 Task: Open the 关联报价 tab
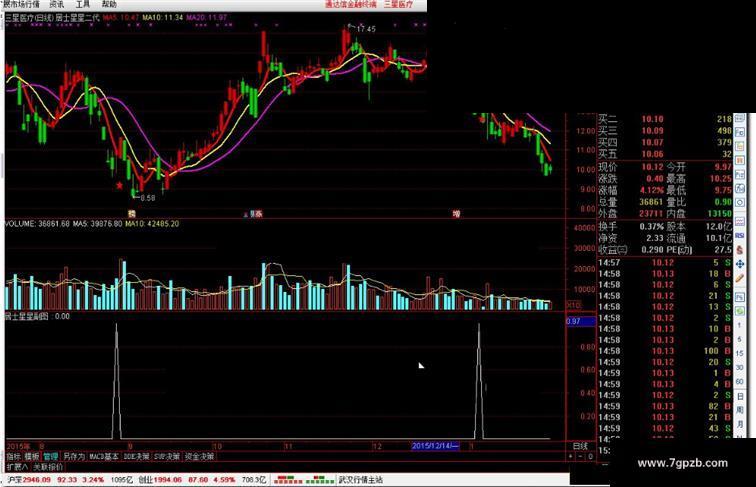(48, 467)
